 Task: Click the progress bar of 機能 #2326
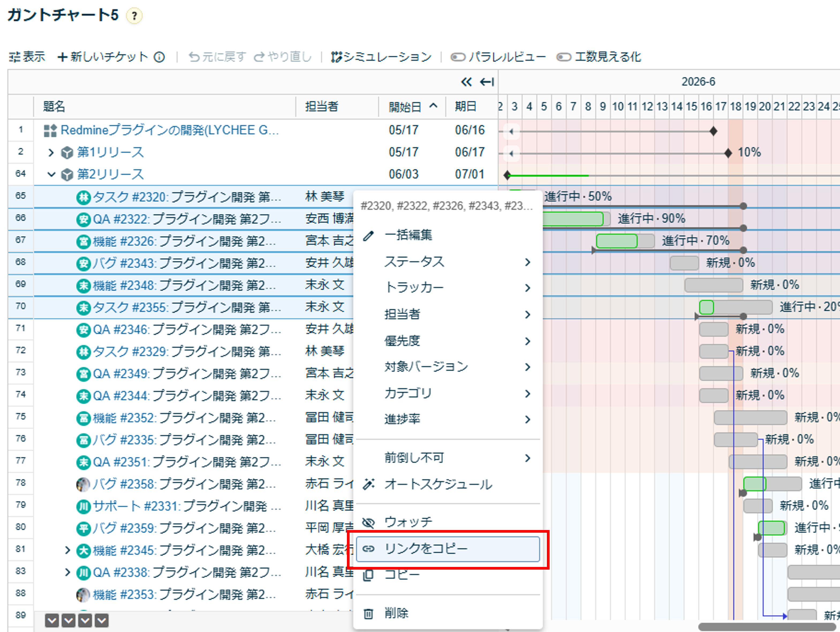pos(625,241)
